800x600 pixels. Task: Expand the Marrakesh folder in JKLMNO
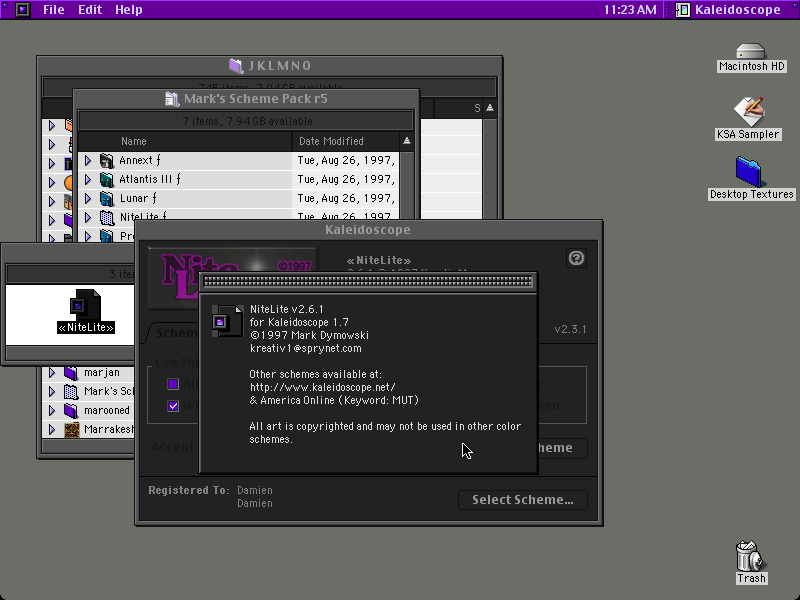click(x=52, y=430)
